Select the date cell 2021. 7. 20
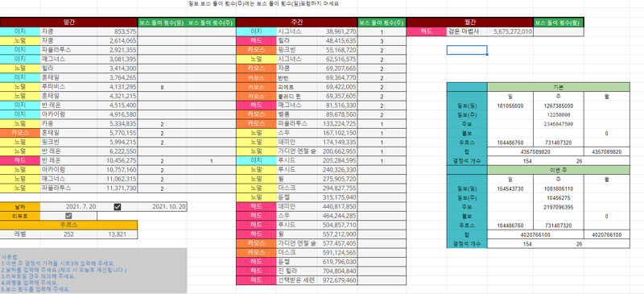644x294 pixels. 68,207
